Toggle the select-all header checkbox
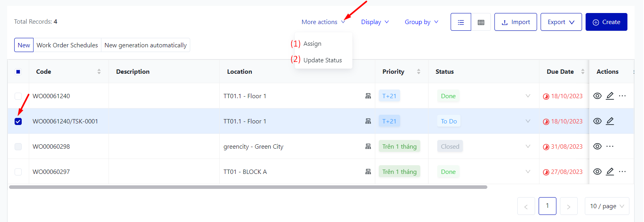Viewport: 644px width, 222px height. pos(18,72)
